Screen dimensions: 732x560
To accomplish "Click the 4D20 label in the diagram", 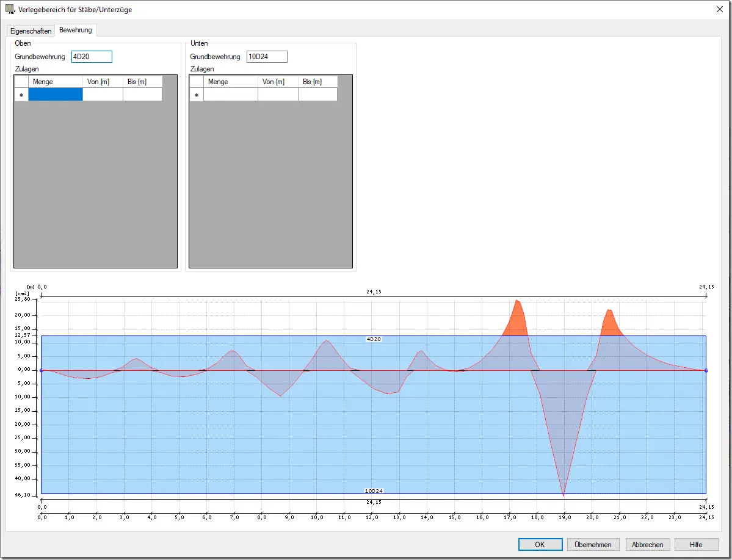I will (374, 339).
